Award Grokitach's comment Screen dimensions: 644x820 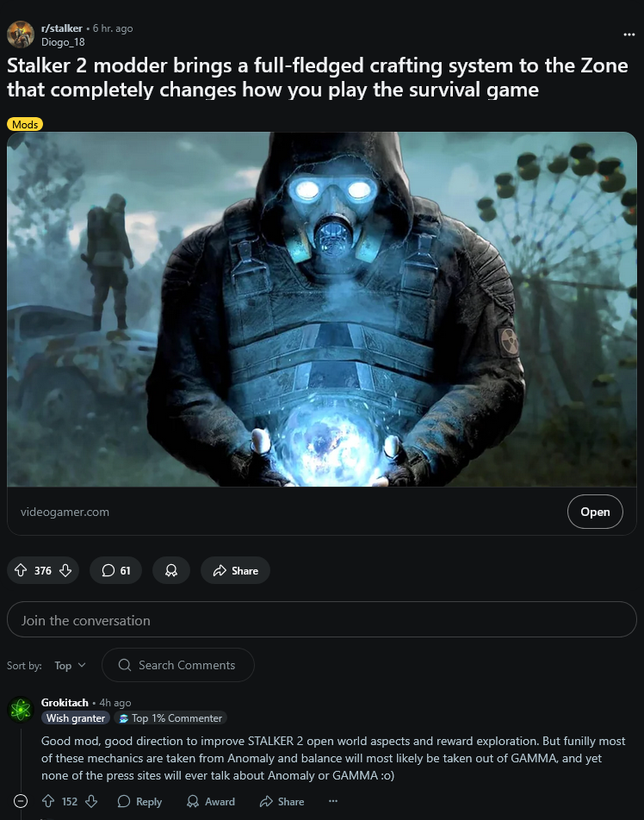click(x=211, y=801)
